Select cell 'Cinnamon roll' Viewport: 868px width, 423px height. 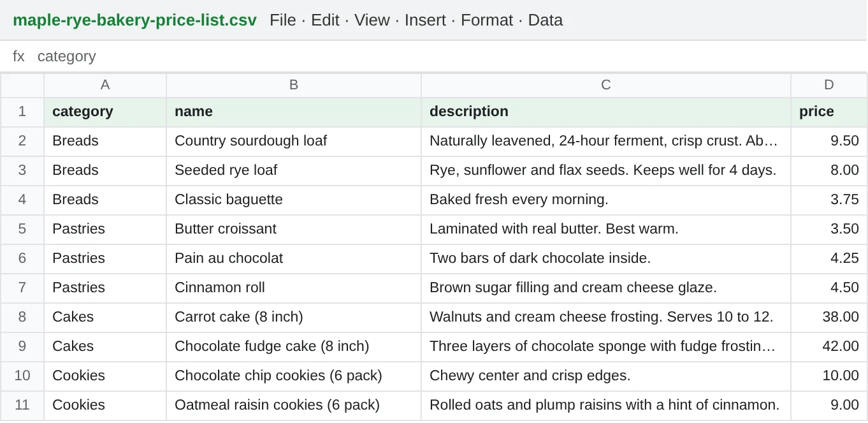pyautogui.click(x=294, y=288)
